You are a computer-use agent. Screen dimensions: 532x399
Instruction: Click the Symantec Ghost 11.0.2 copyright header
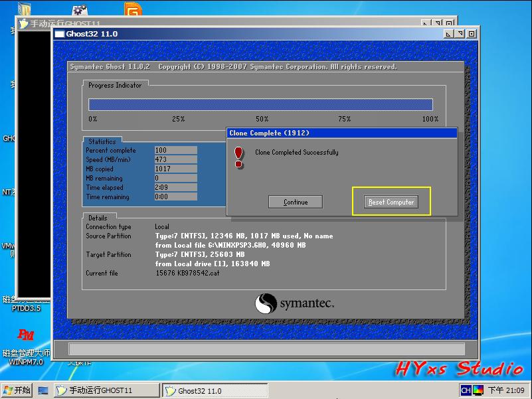[x=233, y=67]
